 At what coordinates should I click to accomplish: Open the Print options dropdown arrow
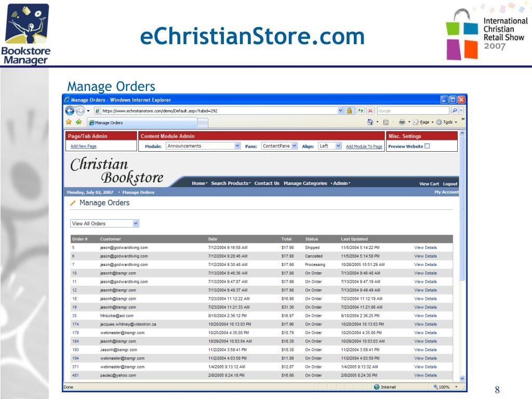pos(409,122)
